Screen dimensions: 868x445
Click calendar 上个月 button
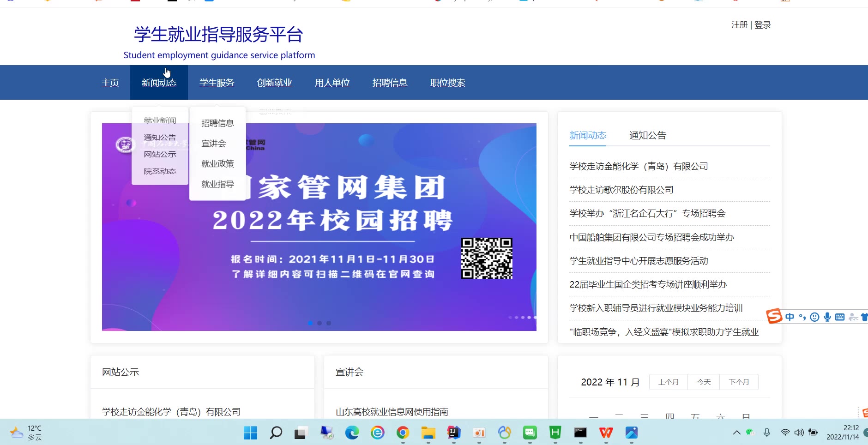pyautogui.click(x=668, y=382)
